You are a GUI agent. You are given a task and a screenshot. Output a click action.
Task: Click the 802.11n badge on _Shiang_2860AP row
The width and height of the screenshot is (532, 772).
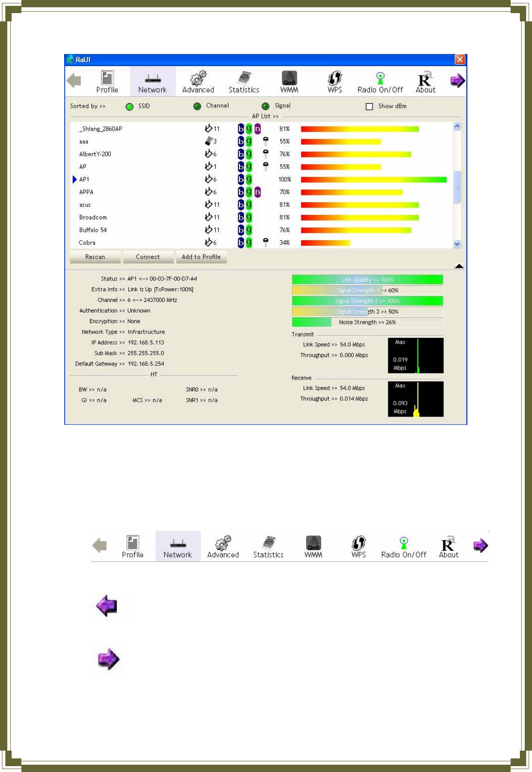[x=257, y=129]
